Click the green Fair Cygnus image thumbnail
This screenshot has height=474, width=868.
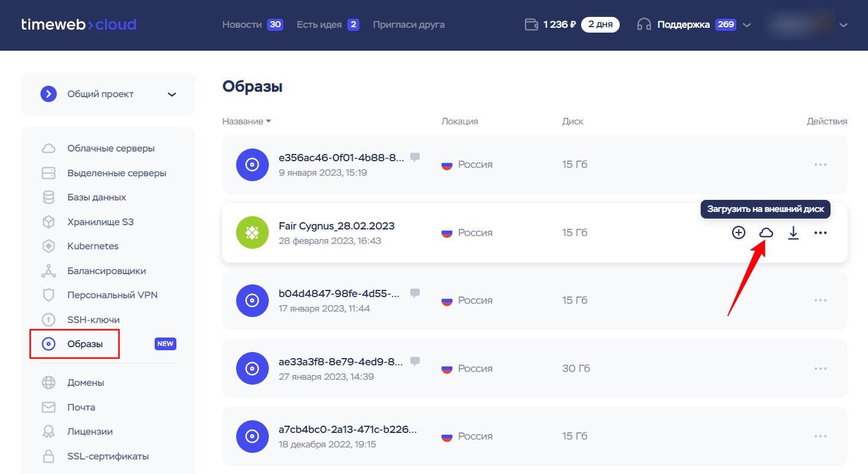(x=252, y=232)
